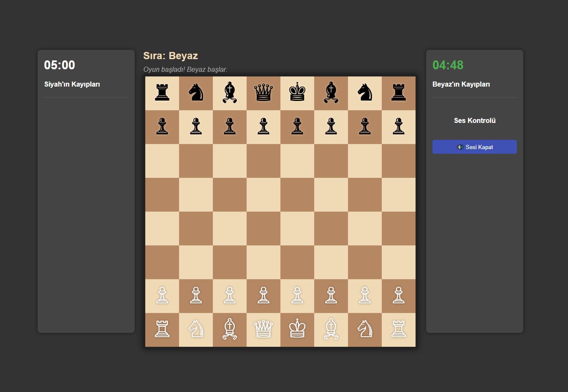This screenshot has width=568, height=392.
Task: Select the white king piece
Action: tap(297, 329)
